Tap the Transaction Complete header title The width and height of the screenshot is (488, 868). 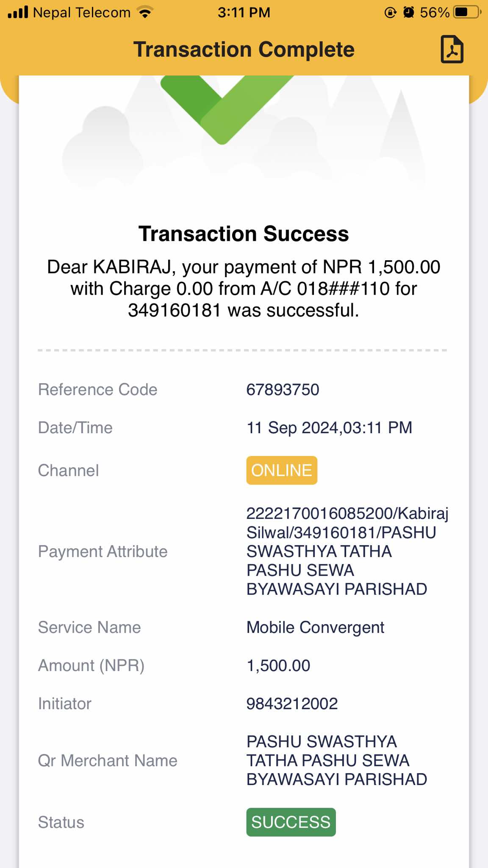point(244,50)
